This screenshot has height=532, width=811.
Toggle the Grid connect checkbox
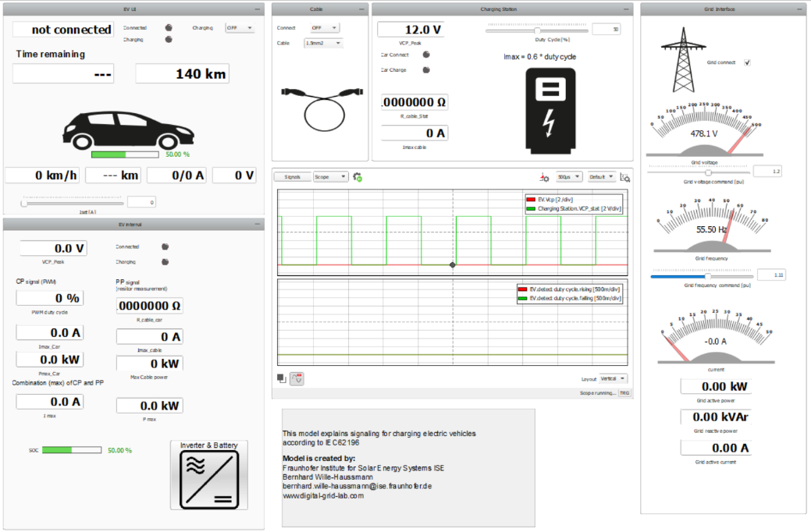(x=747, y=62)
